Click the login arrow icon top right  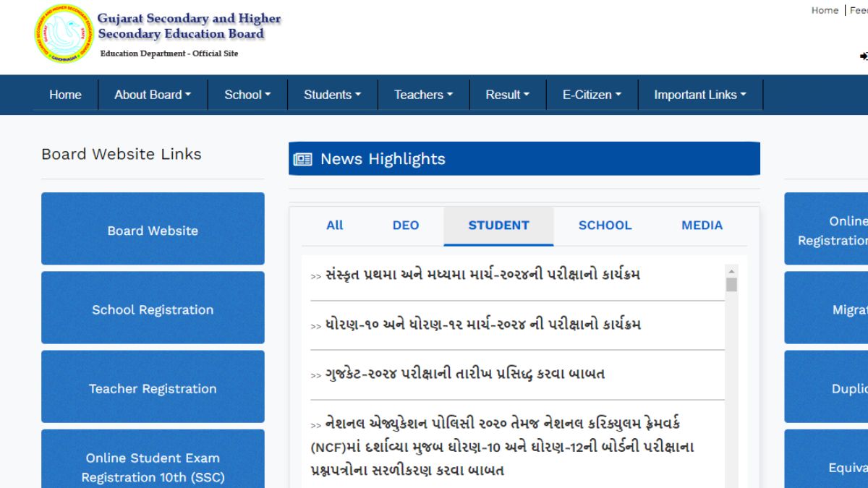(x=862, y=54)
